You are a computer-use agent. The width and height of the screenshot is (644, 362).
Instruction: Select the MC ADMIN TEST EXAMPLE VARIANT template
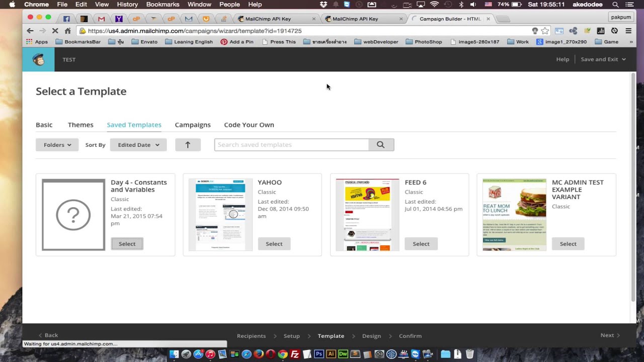(x=568, y=244)
